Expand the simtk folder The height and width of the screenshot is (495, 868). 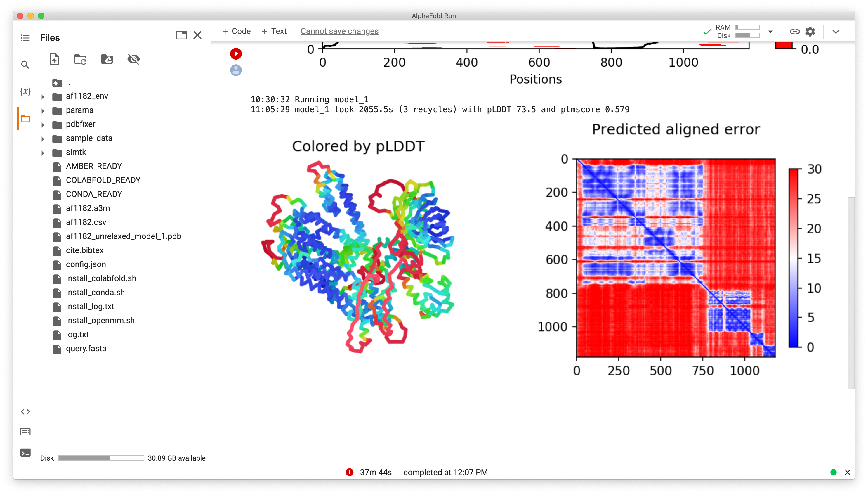coord(43,153)
